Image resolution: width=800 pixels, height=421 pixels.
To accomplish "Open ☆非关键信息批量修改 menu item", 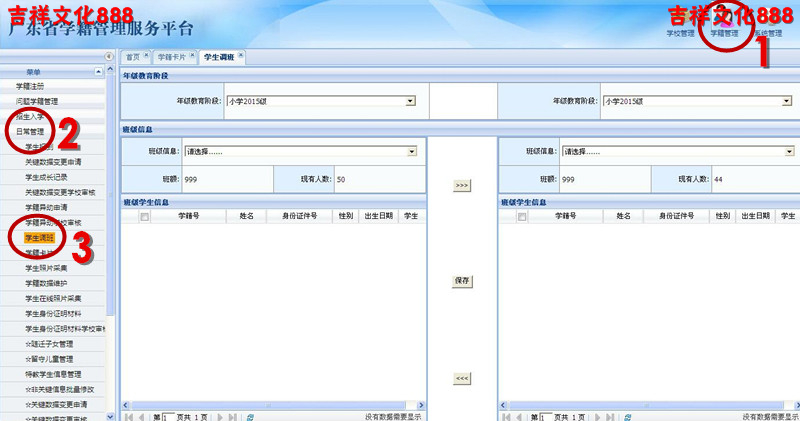I will 60,389.
